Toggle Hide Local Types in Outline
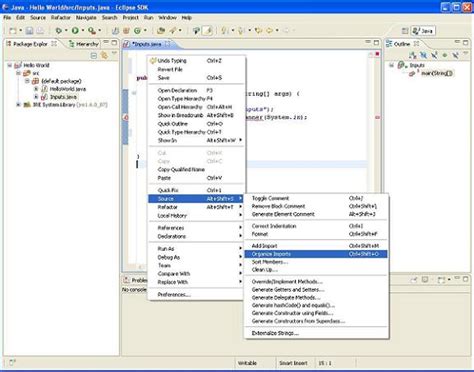Image resolution: width=474 pixels, height=372 pixels. coord(455,55)
